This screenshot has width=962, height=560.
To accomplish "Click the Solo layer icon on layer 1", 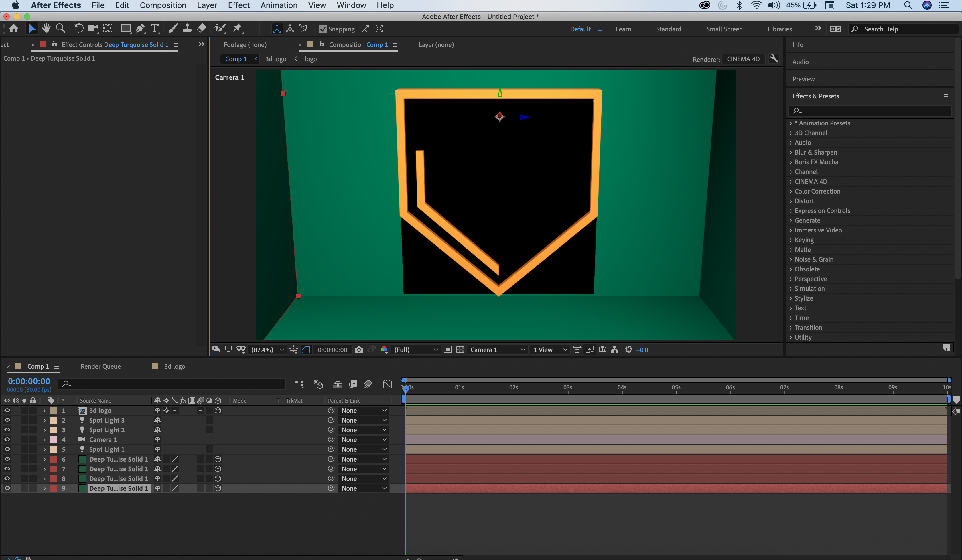I will (22, 410).
